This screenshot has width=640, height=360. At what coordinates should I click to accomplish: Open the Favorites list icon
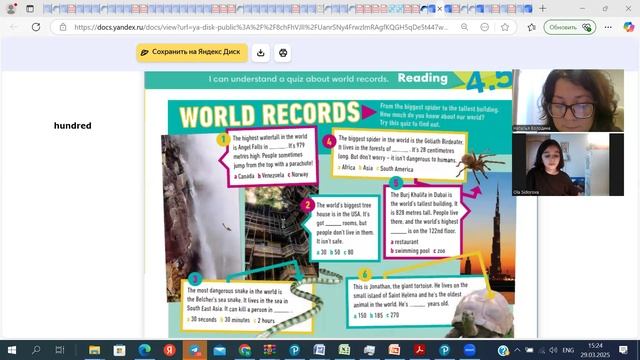click(531, 27)
